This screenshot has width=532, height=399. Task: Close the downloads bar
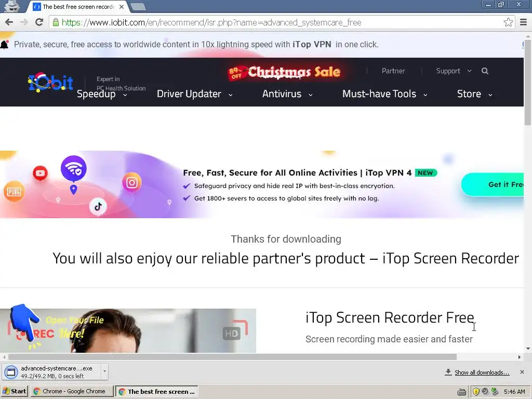(522, 372)
